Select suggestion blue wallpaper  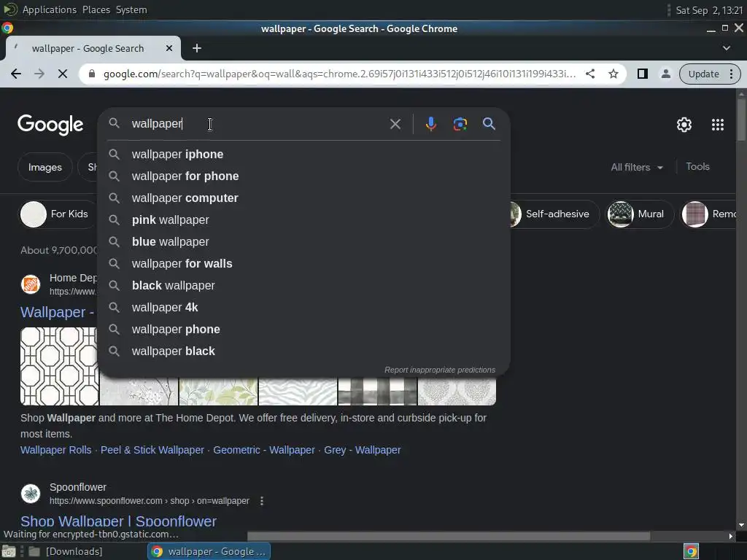tap(303, 242)
